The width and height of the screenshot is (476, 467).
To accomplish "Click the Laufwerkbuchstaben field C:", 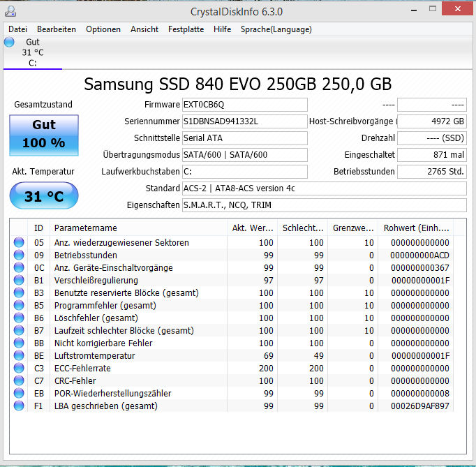I will (245, 172).
